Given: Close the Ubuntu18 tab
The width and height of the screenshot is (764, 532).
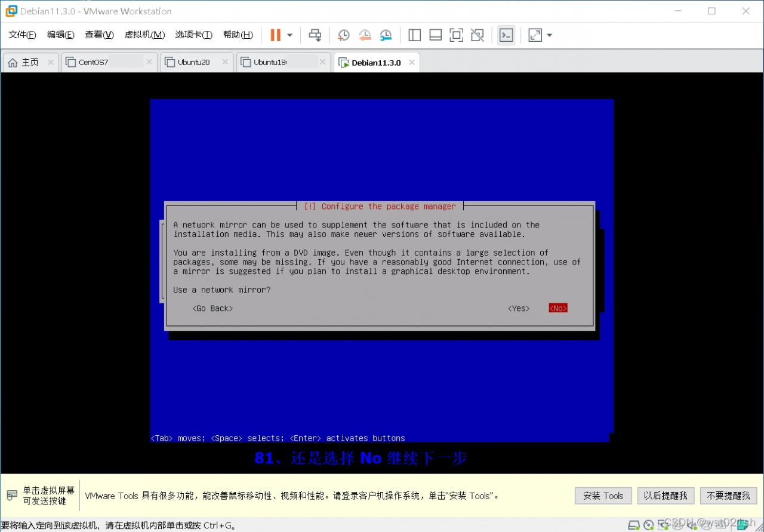Looking at the screenshot, I should click(x=322, y=62).
